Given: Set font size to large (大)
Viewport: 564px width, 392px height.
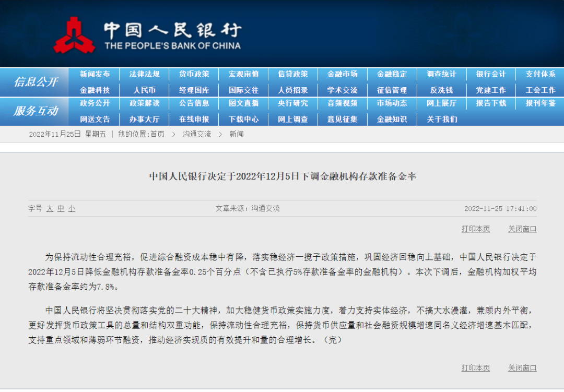Looking at the screenshot, I should click(x=50, y=208).
